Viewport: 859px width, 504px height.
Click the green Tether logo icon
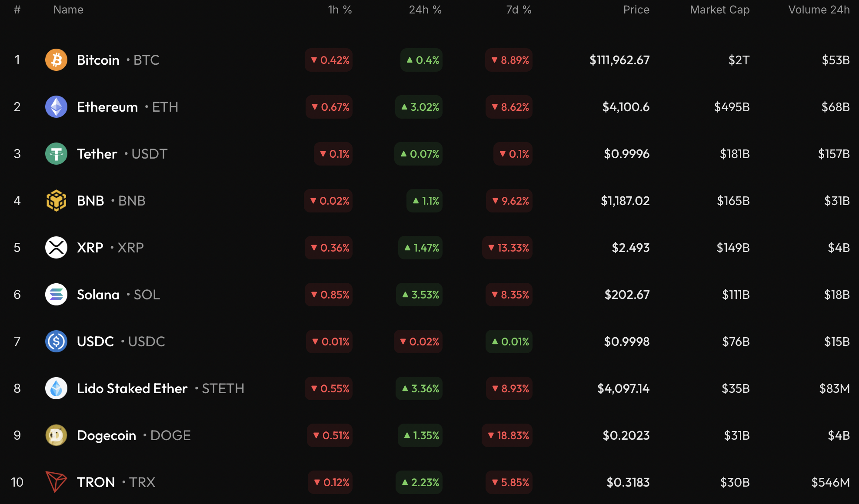[56, 154]
